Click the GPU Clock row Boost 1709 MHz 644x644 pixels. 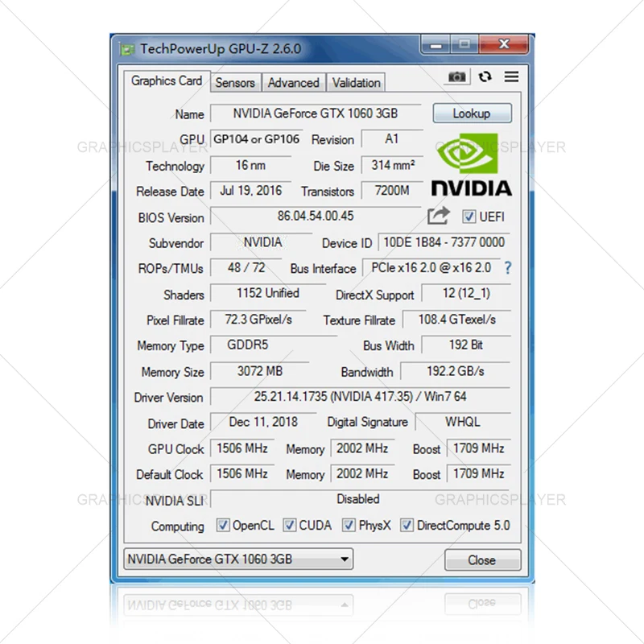point(478,448)
